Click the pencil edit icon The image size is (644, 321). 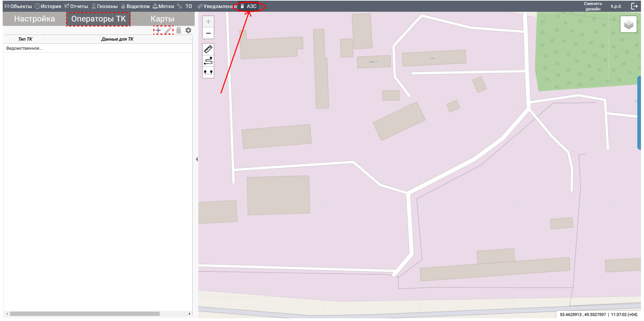pyautogui.click(x=168, y=31)
